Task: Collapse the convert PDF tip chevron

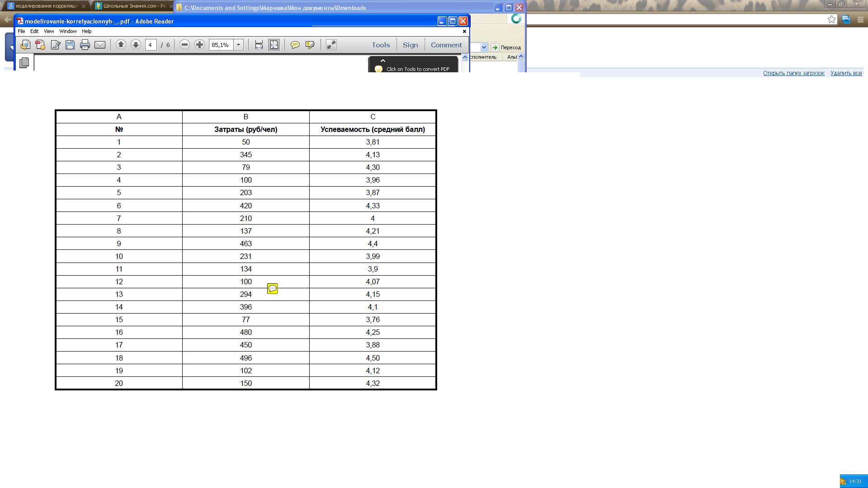Action: point(383,61)
